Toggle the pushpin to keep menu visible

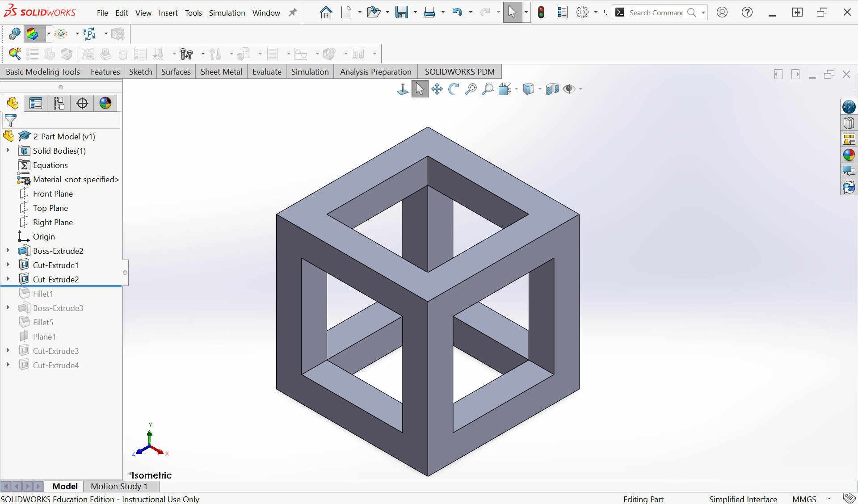point(293,13)
